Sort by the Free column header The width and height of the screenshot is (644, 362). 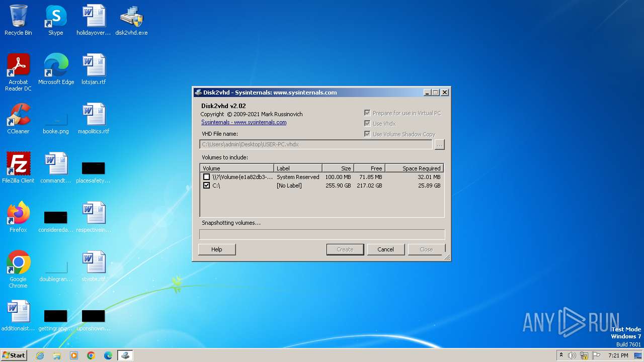coord(369,168)
